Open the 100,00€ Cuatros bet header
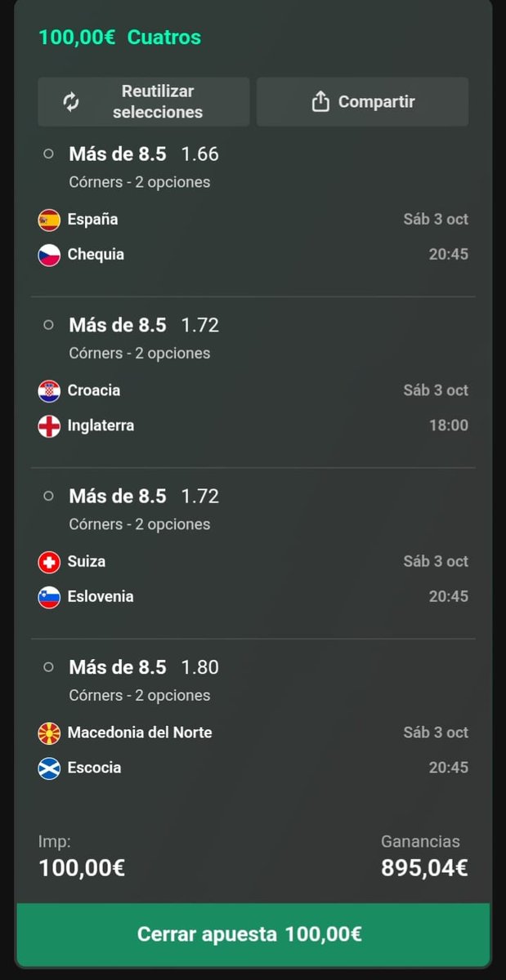506x980 pixels. pyautogui.click(x=119, y=37)
